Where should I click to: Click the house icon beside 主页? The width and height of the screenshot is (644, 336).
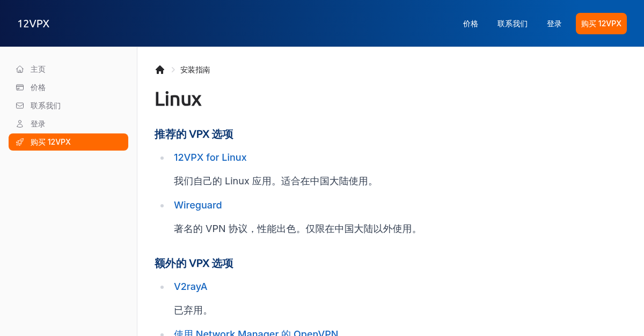click(x=20, y=69)
